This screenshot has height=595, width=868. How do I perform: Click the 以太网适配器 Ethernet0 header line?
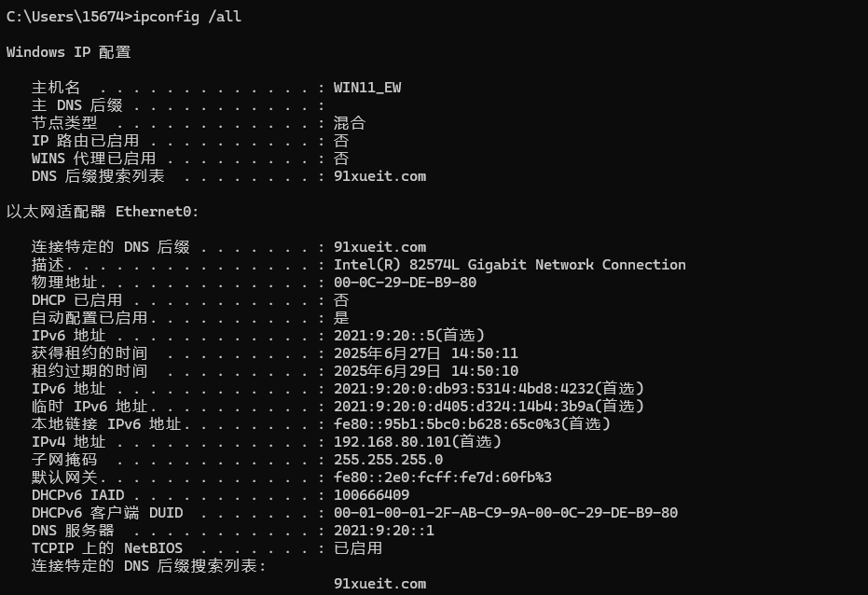103,212
